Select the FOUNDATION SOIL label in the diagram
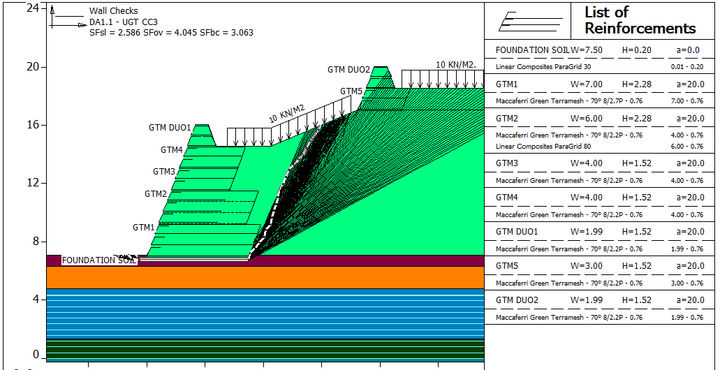 [x=100, y=260]
